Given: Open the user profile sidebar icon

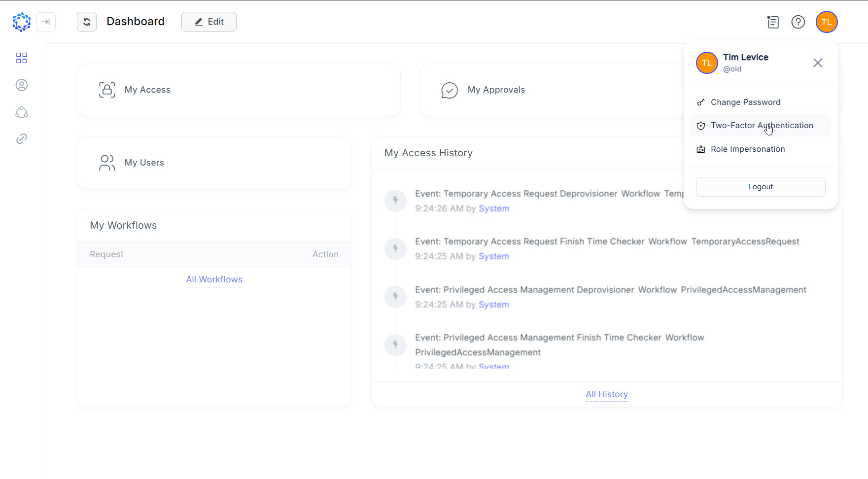Looking at the screenshot, I should click(x=22, y=85).
